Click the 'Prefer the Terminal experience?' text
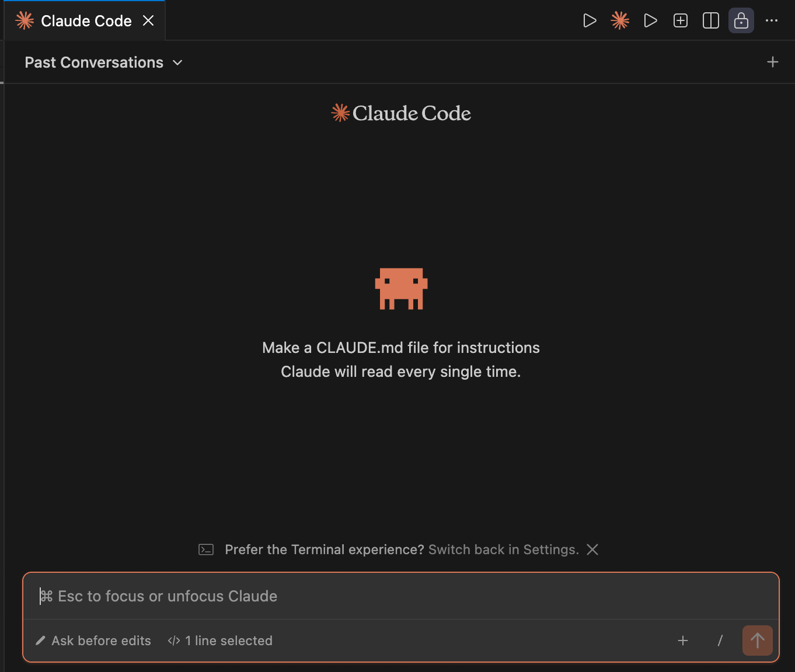The height and width of the screenshot is (672, 795). [x=325, y=549]
